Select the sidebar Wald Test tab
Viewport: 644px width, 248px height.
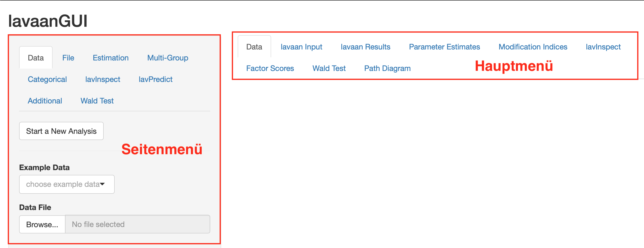pyautogui.click(x=97, y=101)
